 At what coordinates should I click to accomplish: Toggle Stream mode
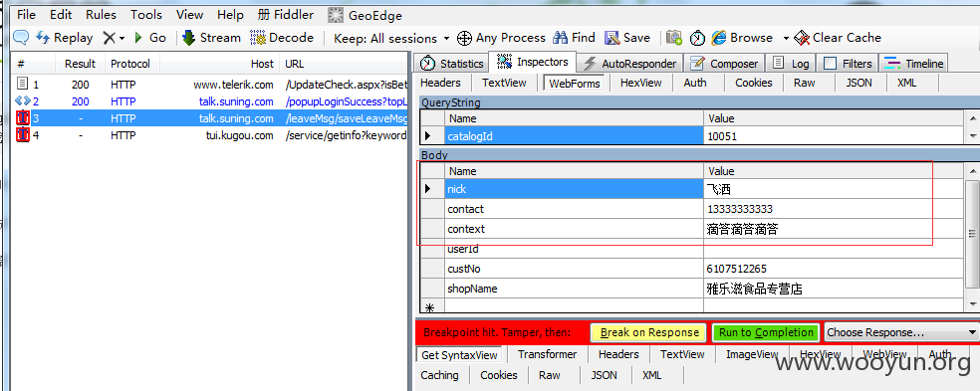(x=211, y=38)
